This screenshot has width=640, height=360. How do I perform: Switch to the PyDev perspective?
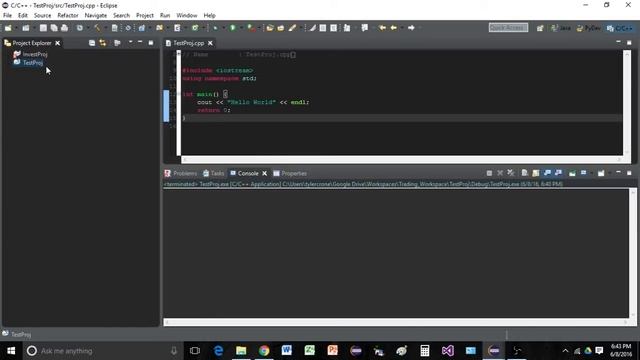tap(588, 28)
